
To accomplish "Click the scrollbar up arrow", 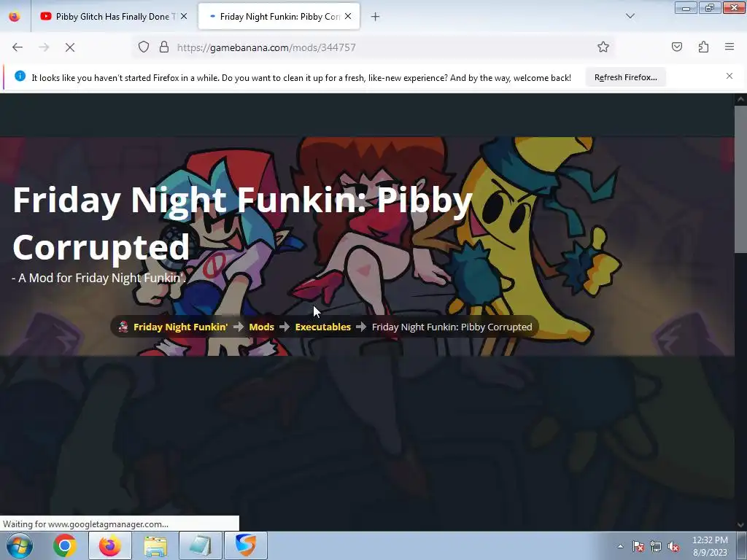I will click(740, 99).
